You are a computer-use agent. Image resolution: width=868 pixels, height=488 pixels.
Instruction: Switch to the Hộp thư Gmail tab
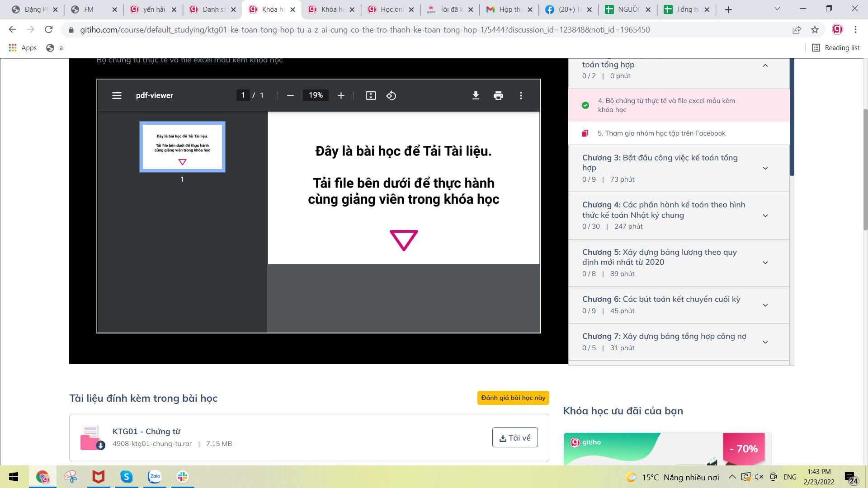[509, 9]
